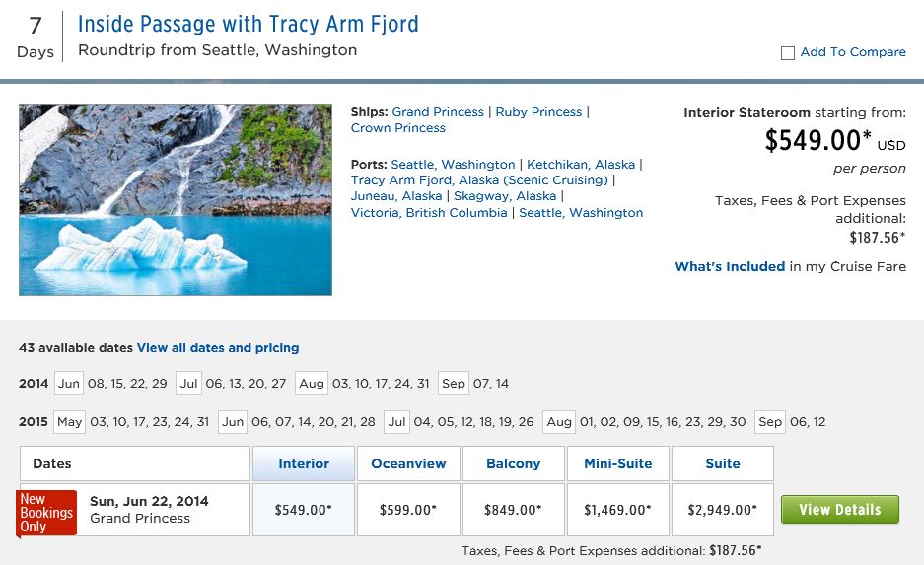This screenshot has height=565, width=924.
Task: Pick the $2,949.00 Suite price cell
Action: pyautogui.click(x=723, y=510)
